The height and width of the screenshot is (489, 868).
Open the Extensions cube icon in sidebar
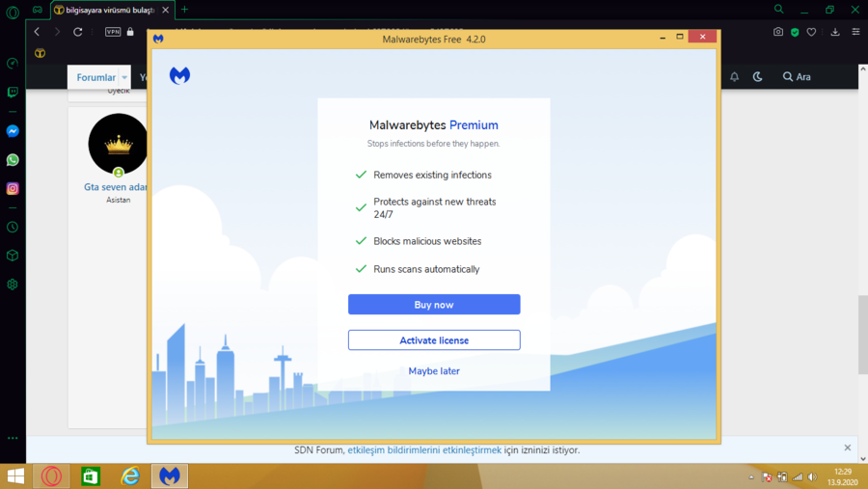[13, 256]
